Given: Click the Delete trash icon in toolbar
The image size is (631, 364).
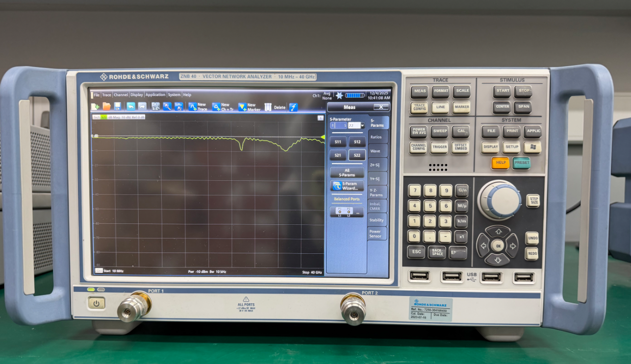Looking at the screenshot, I should [x=268, y=107].
